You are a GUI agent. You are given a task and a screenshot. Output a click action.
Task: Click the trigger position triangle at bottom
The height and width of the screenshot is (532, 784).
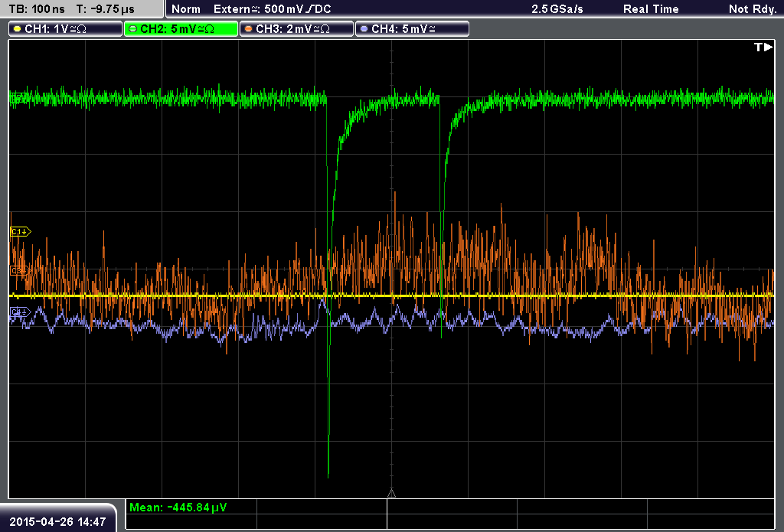[x=391, y=494]
